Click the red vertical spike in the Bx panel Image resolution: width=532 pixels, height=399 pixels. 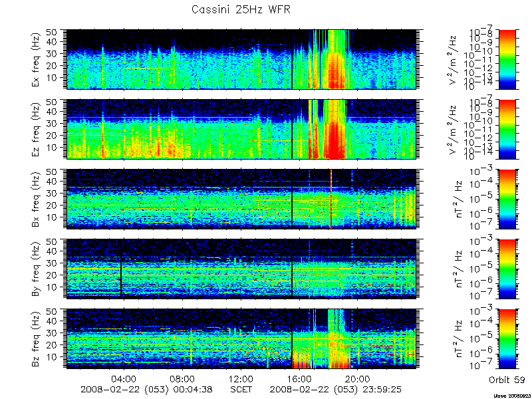[x=331, y=199]
